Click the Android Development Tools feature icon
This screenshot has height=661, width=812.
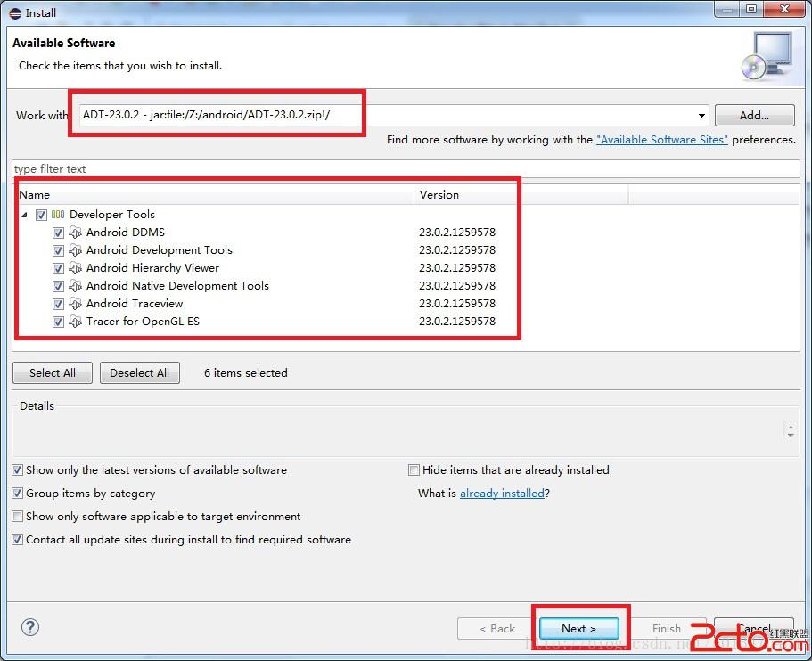[x=76, y=250]
